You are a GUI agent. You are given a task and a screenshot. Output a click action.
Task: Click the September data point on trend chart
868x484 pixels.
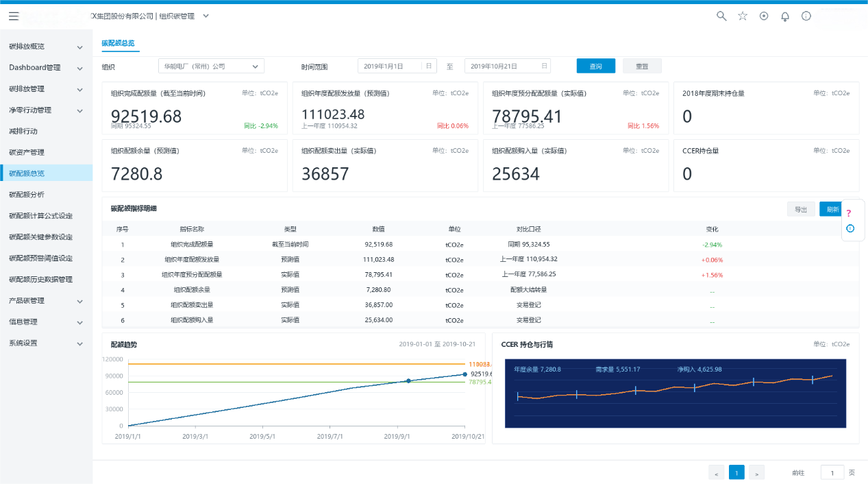point(408,380)
